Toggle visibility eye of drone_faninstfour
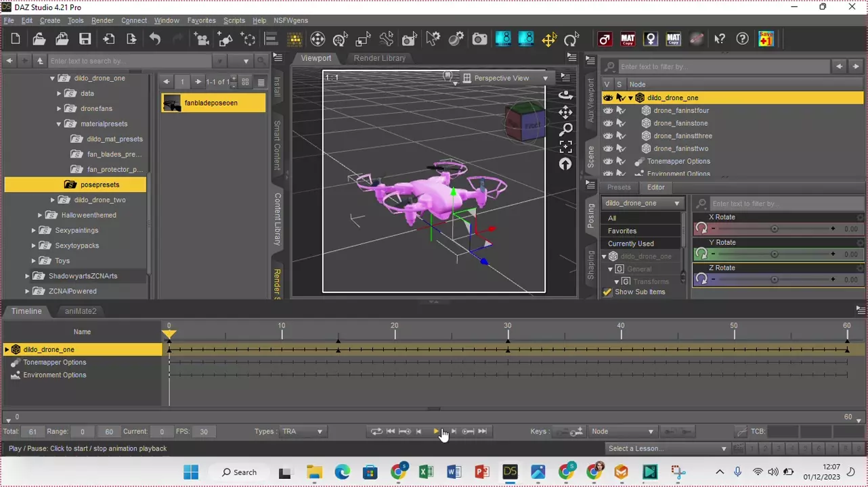Image resolution: width=868 pixels, height=487 pixels. pyautogui.click(x=607, y=110)
